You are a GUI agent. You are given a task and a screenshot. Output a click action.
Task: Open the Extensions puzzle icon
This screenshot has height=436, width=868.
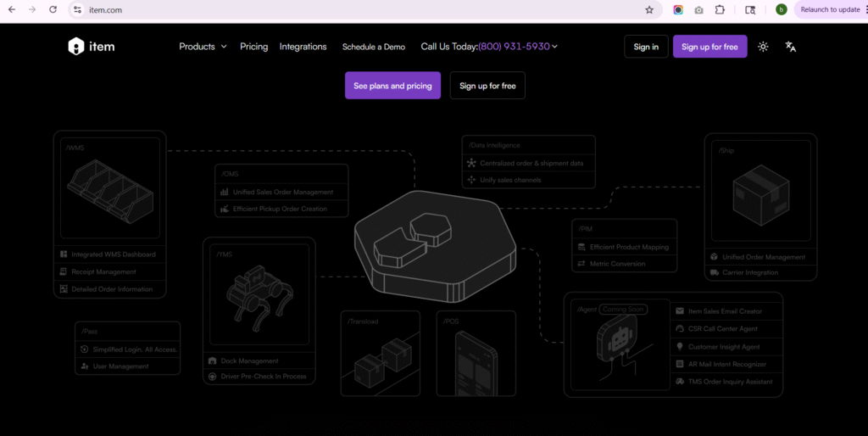pyautogui.click(x=720, y=9)
